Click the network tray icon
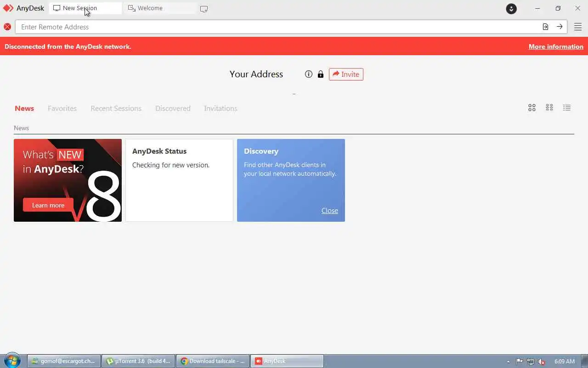 point(531,362)
